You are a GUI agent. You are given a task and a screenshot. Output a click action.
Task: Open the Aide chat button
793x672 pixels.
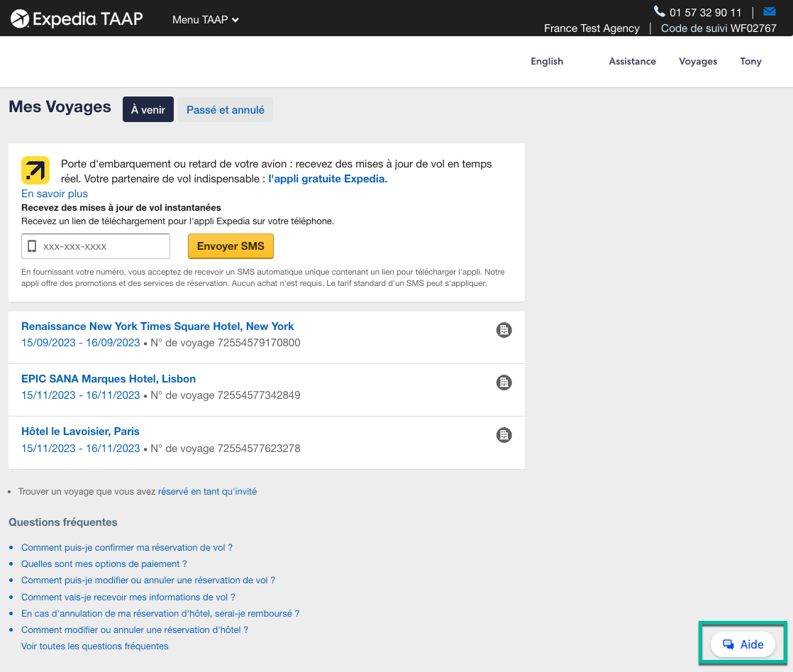(743, 644)
